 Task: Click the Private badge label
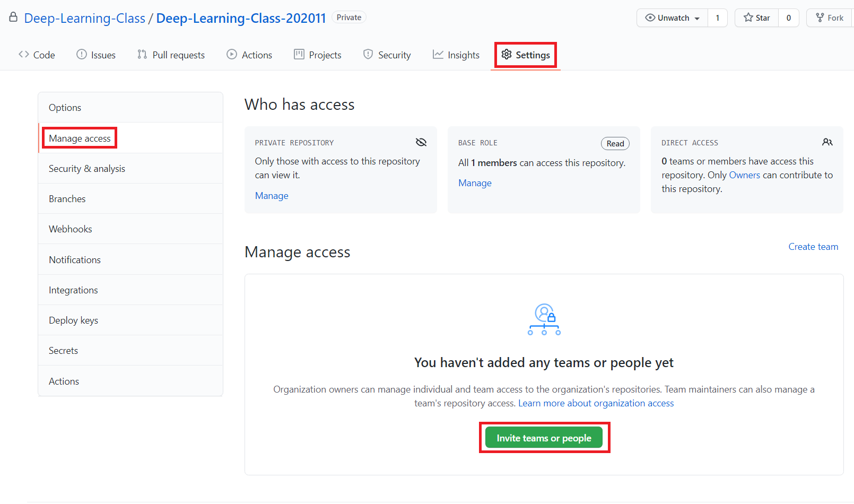coord(349,17)
